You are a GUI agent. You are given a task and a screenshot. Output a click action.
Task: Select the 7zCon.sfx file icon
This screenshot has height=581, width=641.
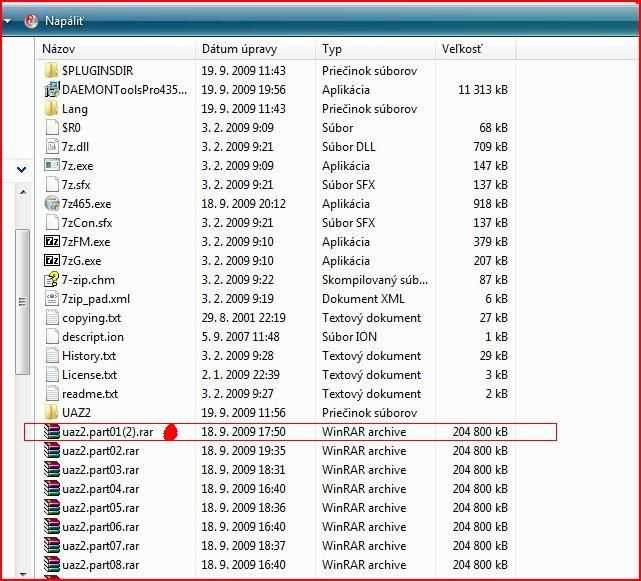pyautogui.click(x=52, y=223)
